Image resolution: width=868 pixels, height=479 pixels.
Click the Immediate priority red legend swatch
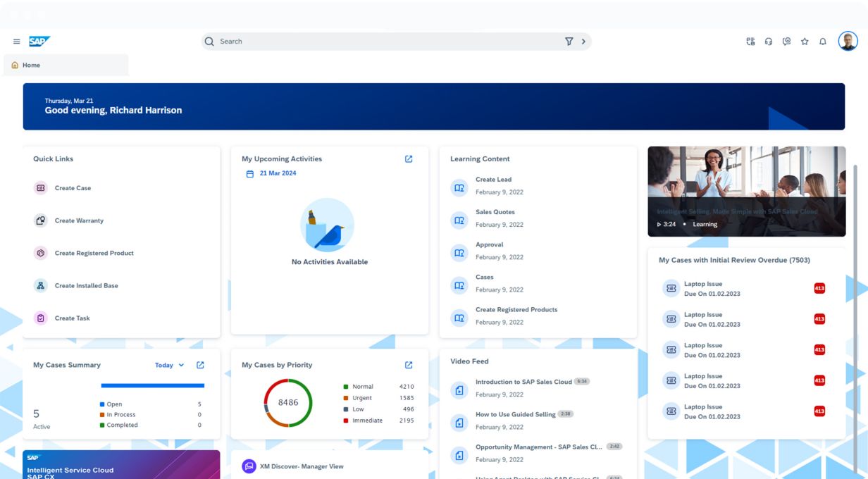346,421
